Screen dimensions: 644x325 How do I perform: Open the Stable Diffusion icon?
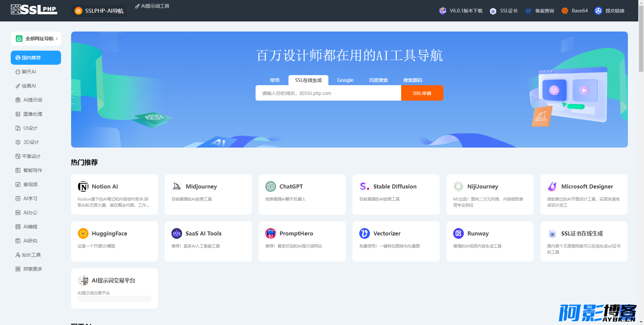coord(365,186)
